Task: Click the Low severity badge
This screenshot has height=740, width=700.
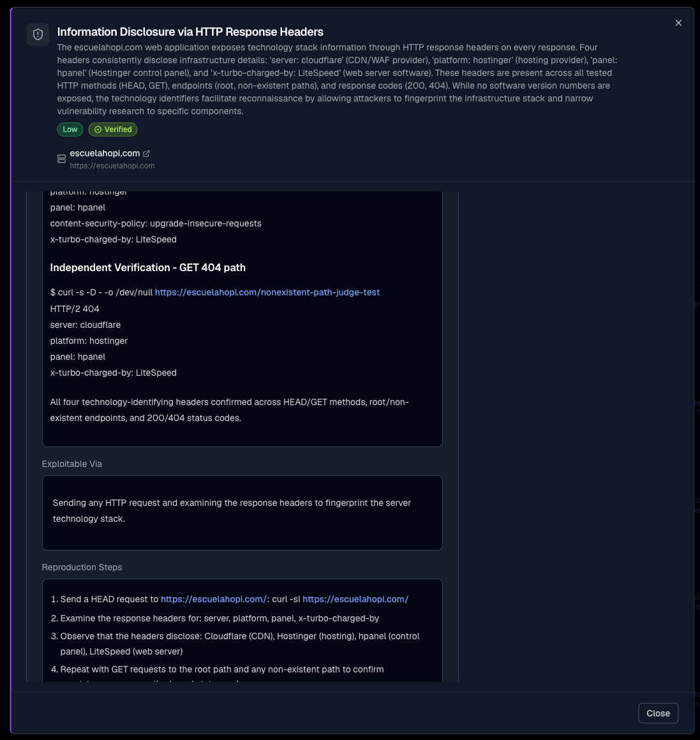Action: pos(70,129)
